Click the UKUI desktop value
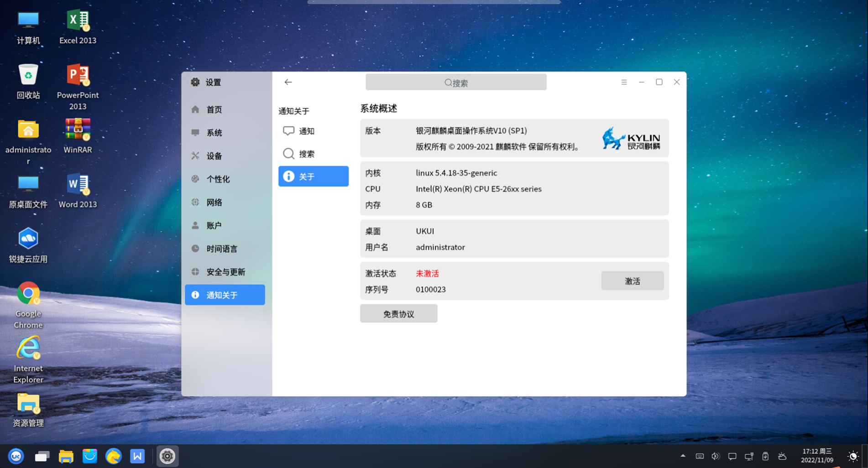This screenshot has width=868, height=468. (425, 231)
